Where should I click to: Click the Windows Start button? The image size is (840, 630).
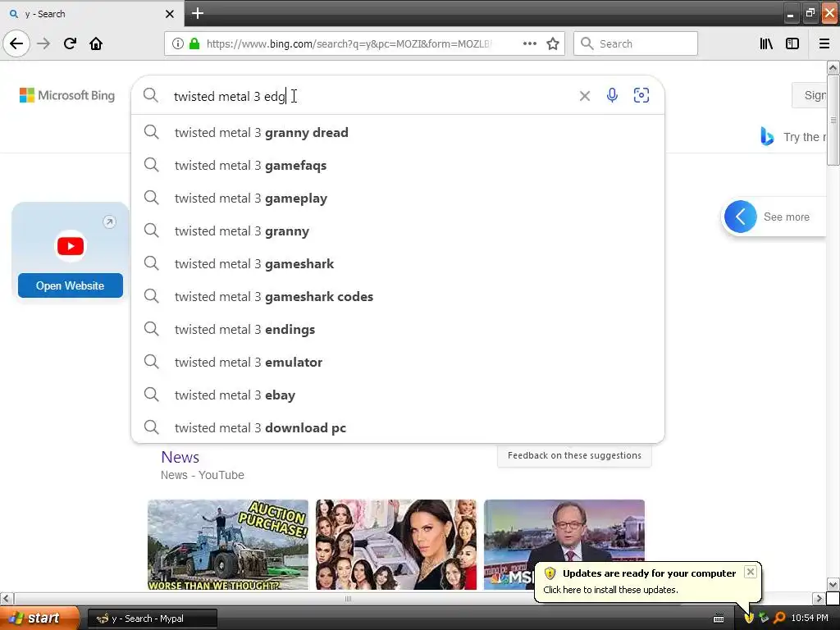[x=40, y=619]
